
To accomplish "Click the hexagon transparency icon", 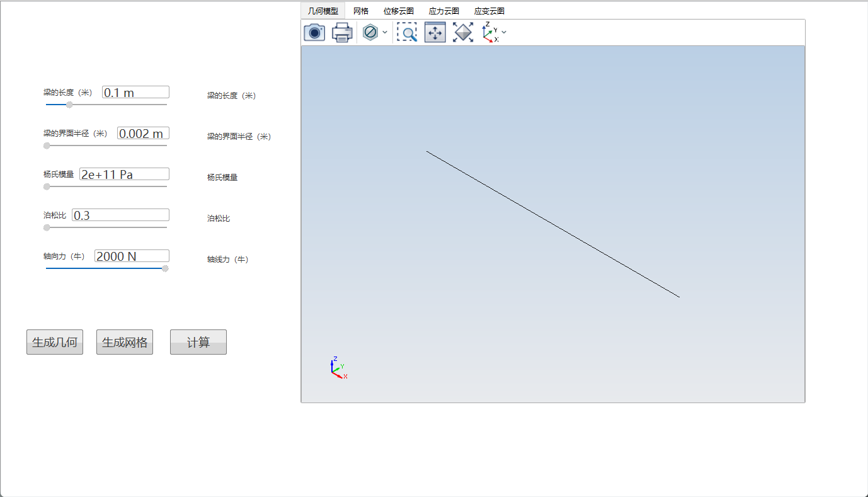I will click(370, 32).
